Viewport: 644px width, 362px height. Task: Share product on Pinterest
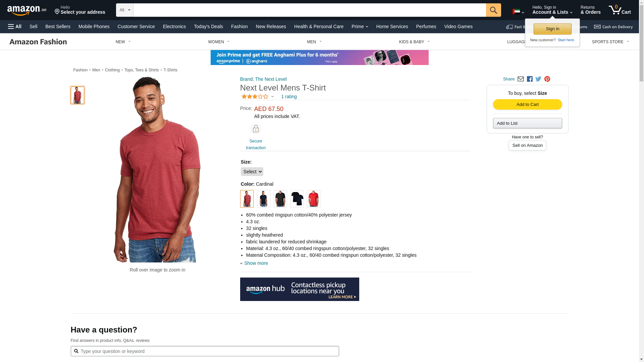547,79
